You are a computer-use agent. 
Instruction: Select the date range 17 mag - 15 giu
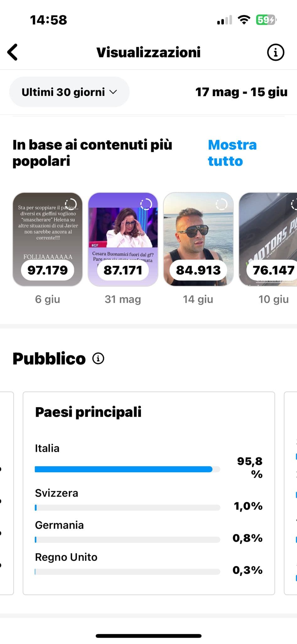(x=241, y=92)
